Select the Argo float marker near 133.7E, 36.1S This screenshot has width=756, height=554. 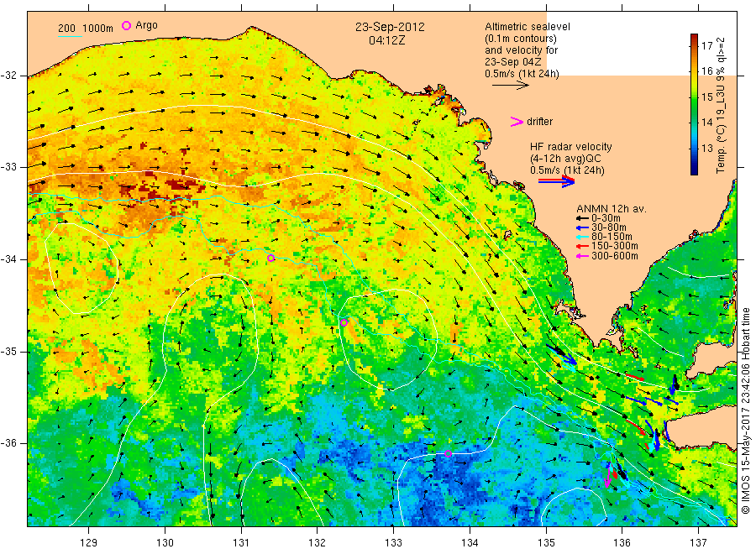[448, 453]
